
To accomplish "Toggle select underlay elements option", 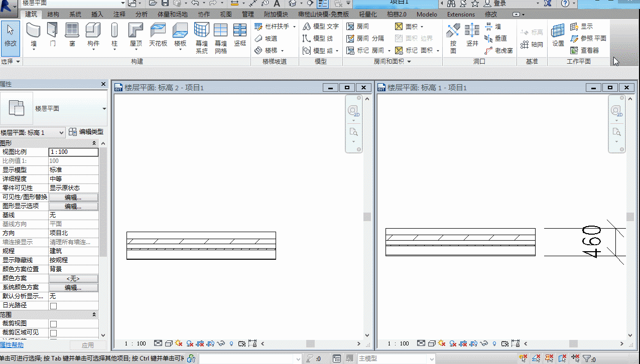I will [537, 358].
